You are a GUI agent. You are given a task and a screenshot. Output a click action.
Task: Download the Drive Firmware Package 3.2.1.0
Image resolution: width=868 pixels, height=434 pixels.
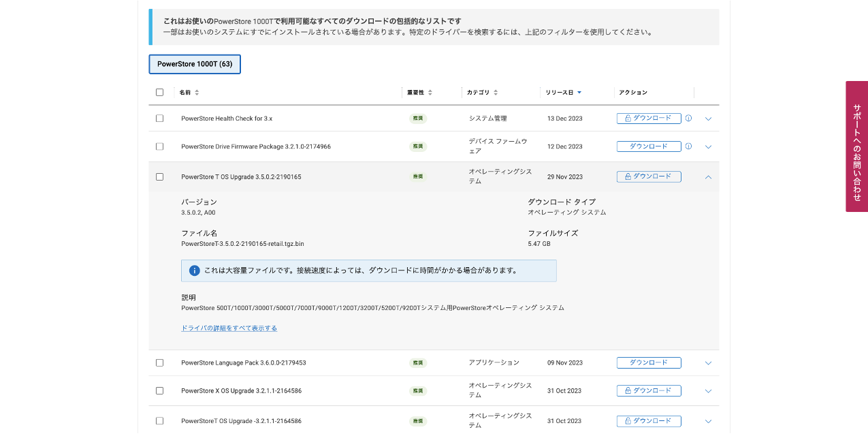(x=649, y=146)
